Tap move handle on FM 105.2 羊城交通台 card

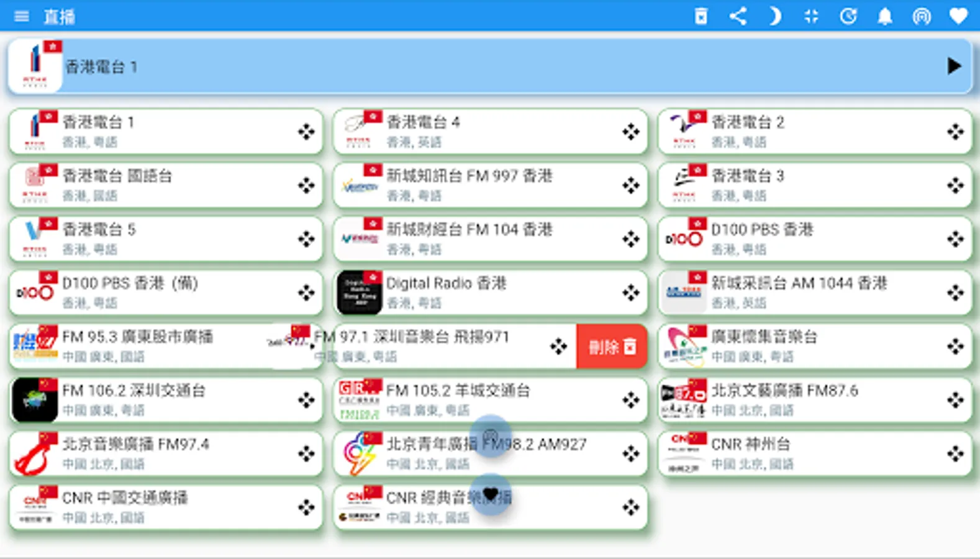click(631, 400)
